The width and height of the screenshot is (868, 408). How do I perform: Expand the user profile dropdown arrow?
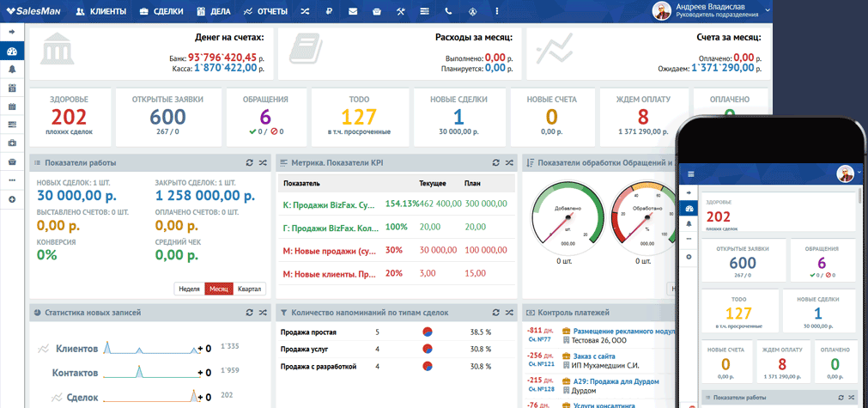coord(767,9)
